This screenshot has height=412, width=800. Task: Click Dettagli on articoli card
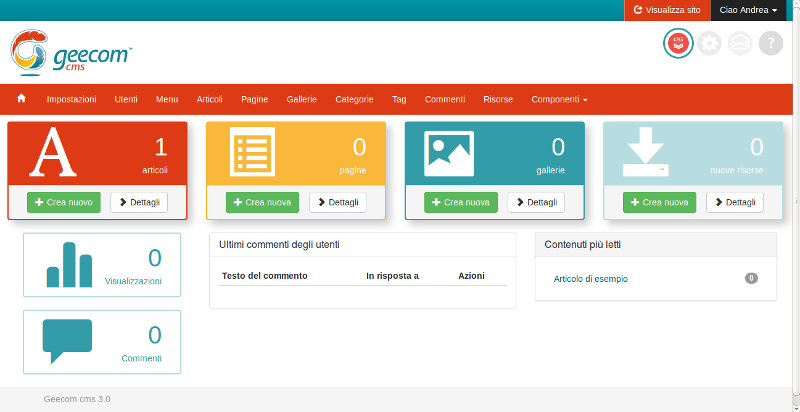(x=139, y=202)
